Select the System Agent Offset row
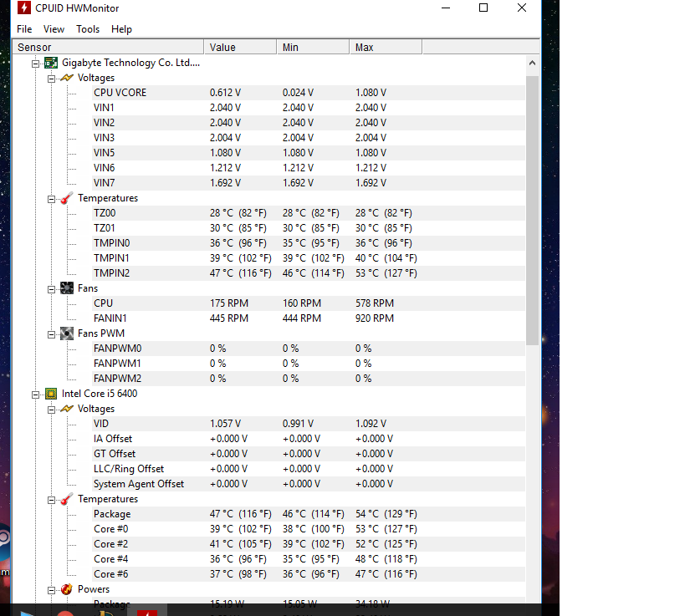This screenshot has width=685, height=616. tap(308, 484)
